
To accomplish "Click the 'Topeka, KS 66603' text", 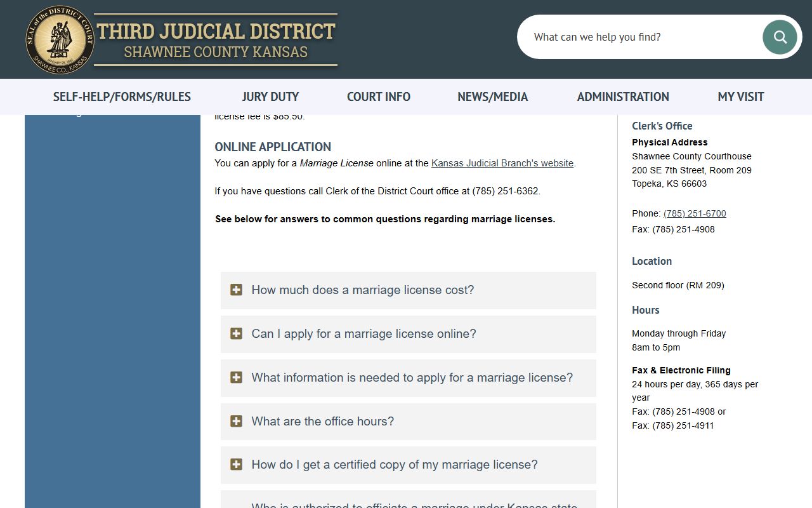I will pos(669,184).
